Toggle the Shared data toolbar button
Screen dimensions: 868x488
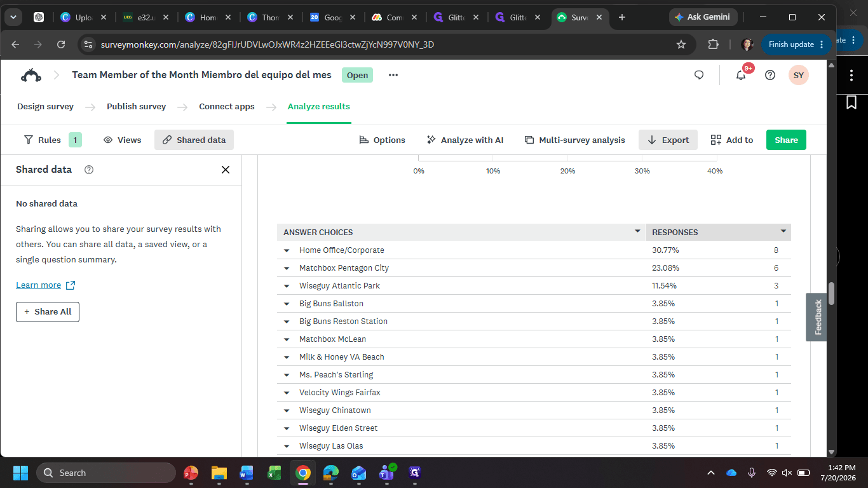point(194,140)
